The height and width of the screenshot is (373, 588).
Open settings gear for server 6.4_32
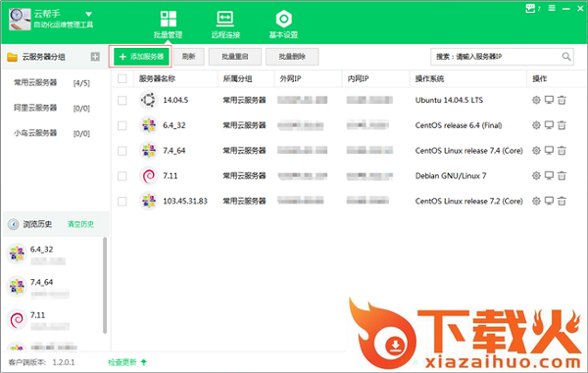pos(536,125)
